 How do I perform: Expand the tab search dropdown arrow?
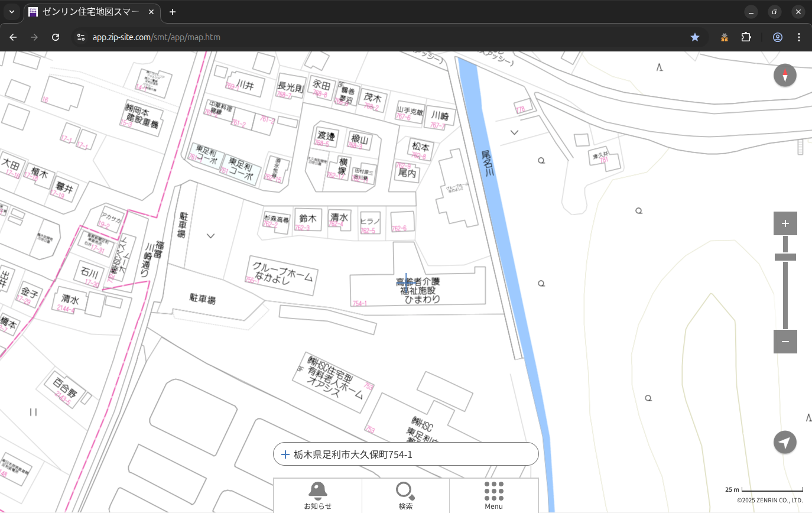[x=11, y=12]
